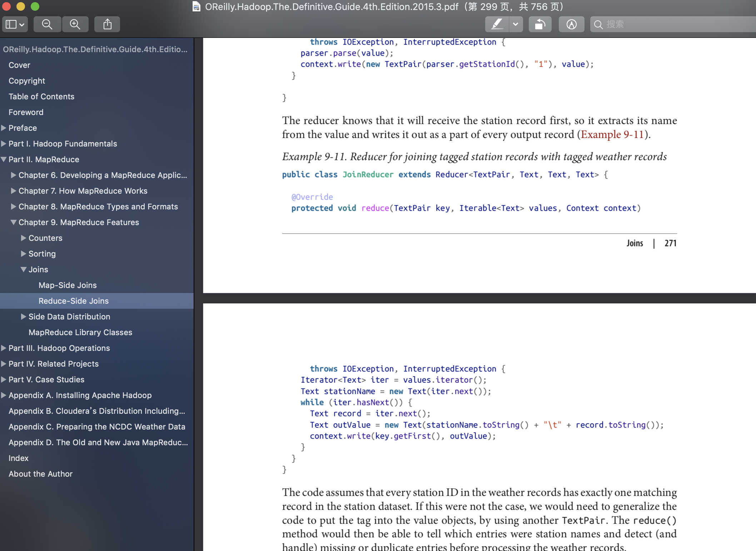The height and width of the screenshot is (551, 756).
Task: Expand Part I. Hadoop Fundamentals
Action: click(x=4, y=144)
